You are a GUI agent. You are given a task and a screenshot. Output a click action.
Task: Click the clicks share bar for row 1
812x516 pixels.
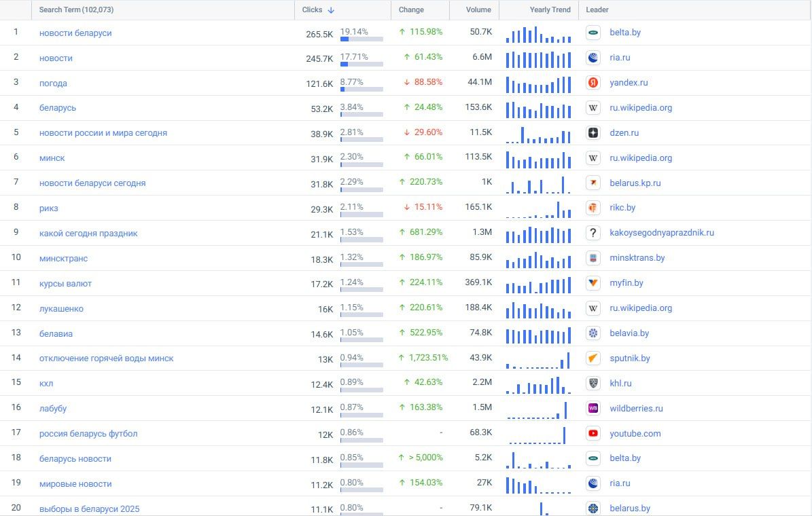pyautogui.click(x=361, y=39)
